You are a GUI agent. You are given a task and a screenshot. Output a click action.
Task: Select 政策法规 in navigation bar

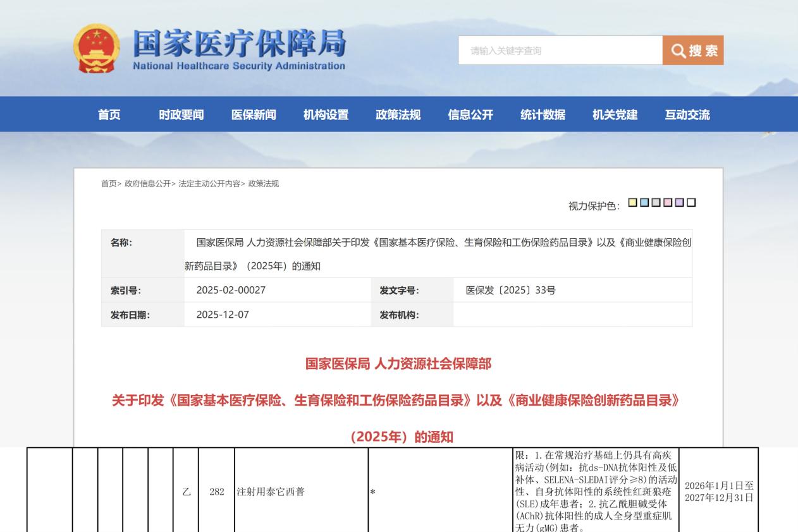coord(398,115)
